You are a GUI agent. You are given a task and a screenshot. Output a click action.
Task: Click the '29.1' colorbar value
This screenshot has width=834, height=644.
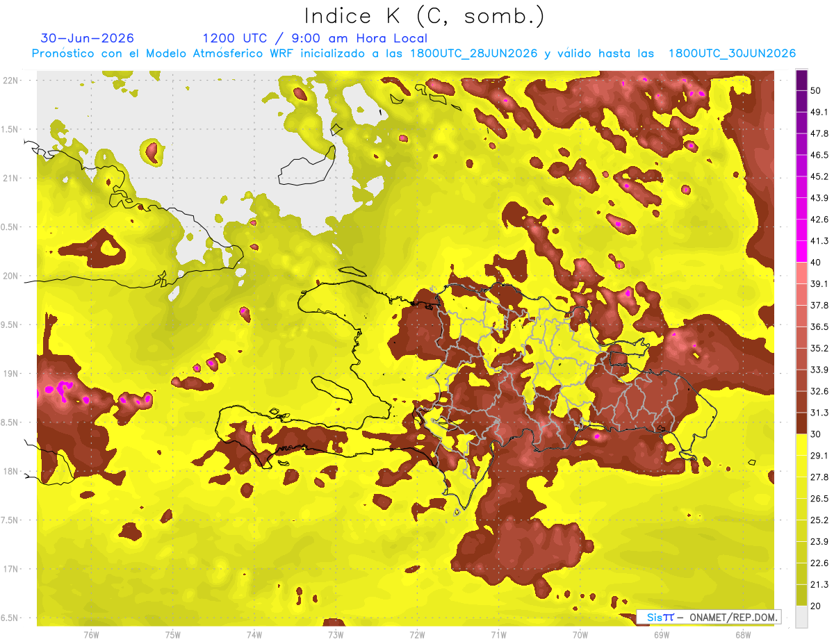click(819, 456)
